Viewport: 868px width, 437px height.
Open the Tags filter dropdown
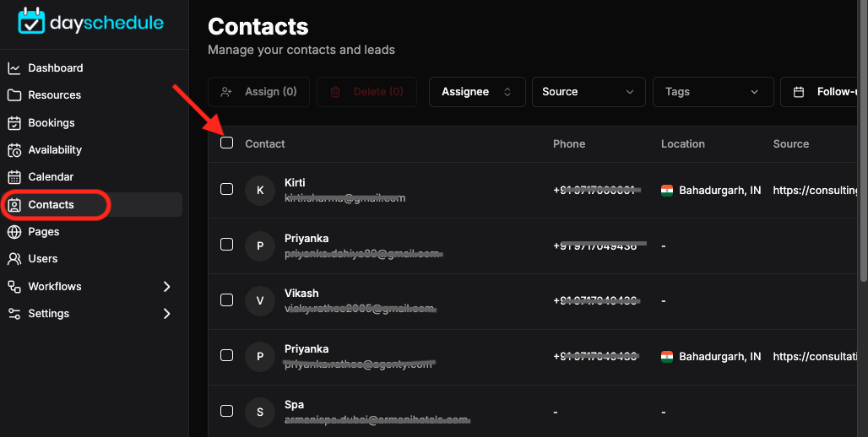coord(713,92)
